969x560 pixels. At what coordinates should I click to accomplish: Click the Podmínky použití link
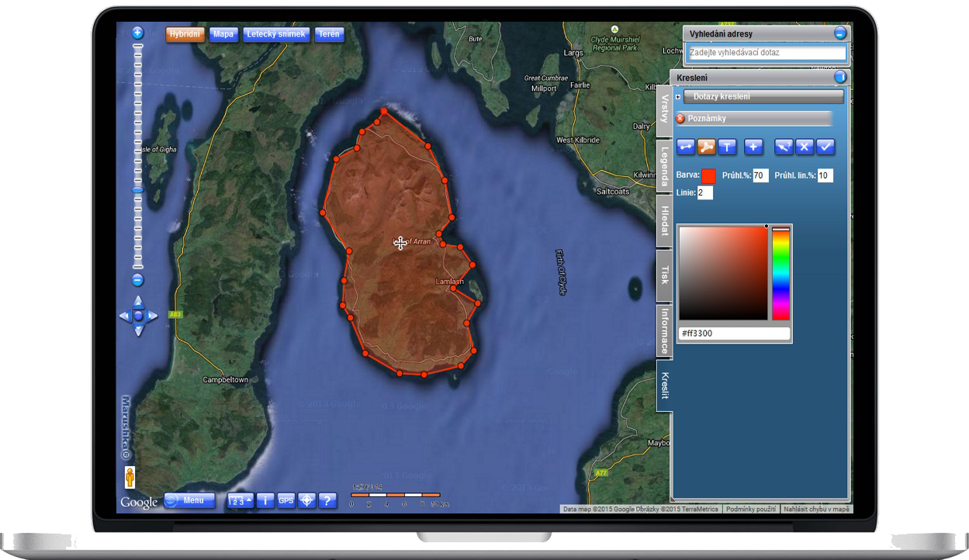tap(750, 510)
